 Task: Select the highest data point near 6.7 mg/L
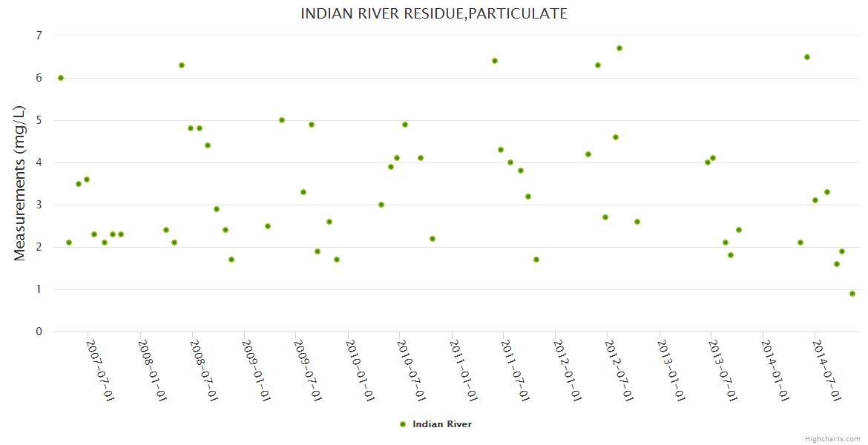click(x=619, y=48)
